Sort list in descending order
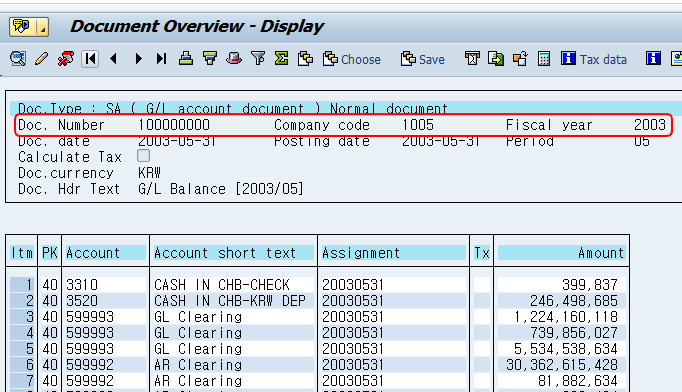682x392 pixels. pos(210,59)
